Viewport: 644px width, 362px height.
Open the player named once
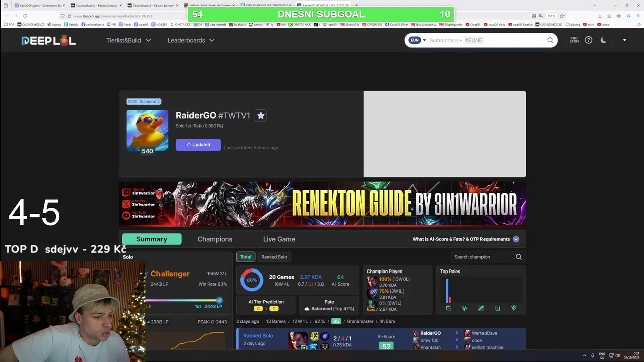tap(476, 340)
